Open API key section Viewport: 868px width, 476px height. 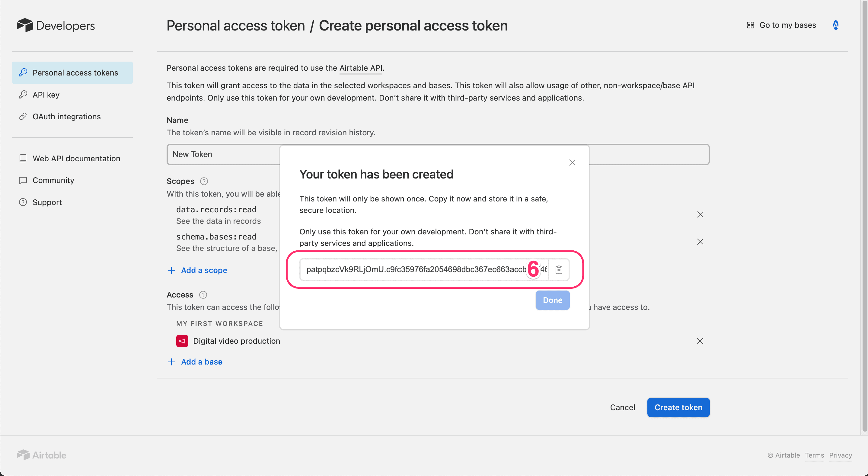(46, 95)
